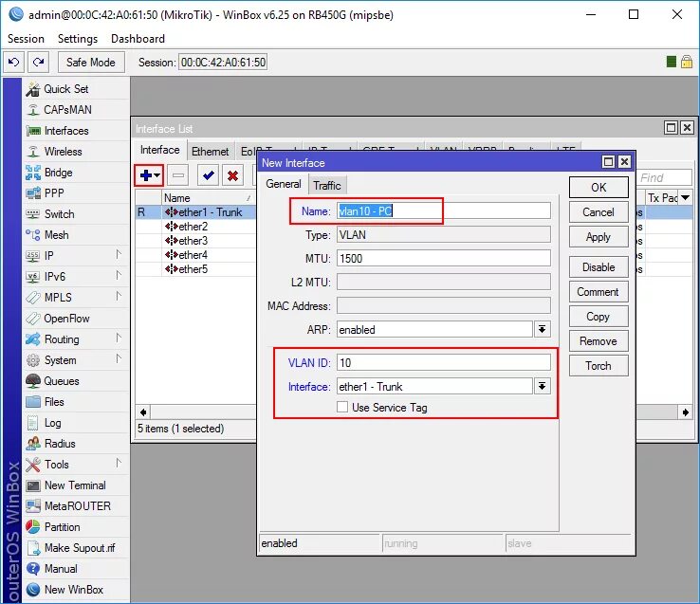Click the red X disable toolbar icon
This screenshot has height=604, width=700.
coord(232,175)
